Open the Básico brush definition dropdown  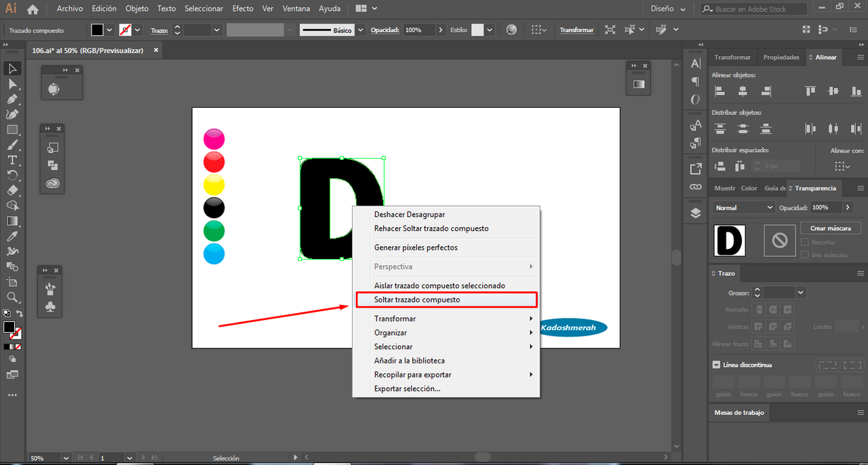point(360,30)
